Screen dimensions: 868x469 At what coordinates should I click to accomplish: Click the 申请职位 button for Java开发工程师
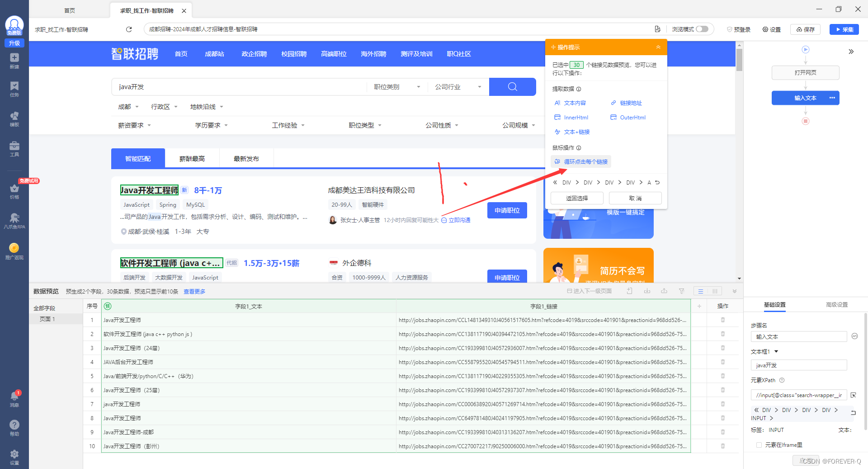point(507,210)
